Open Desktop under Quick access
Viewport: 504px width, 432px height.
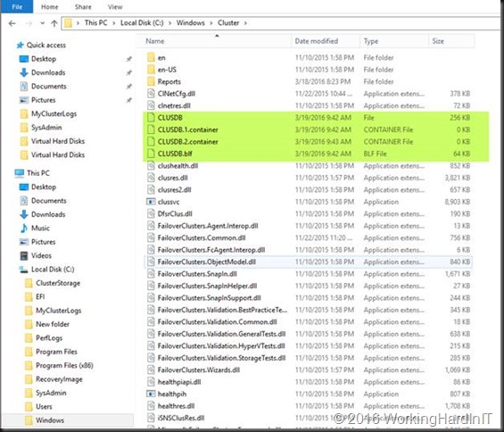coord(44,59)
